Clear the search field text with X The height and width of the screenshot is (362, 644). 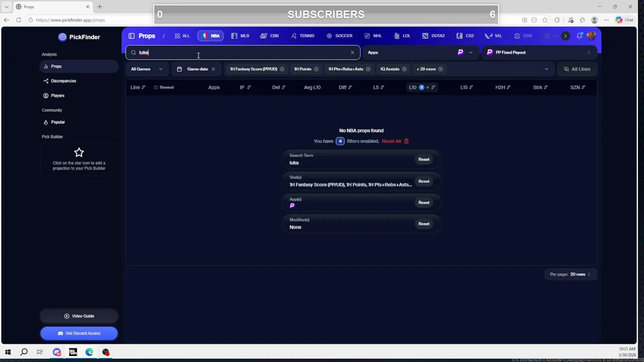[352, 52]
